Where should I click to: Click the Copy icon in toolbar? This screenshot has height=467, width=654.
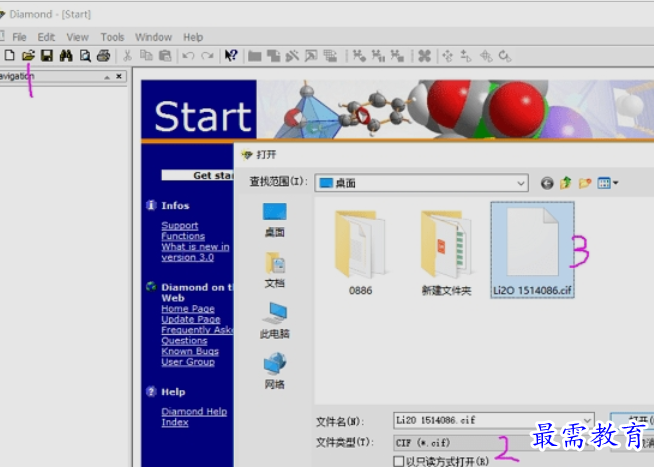pos(146,55)
